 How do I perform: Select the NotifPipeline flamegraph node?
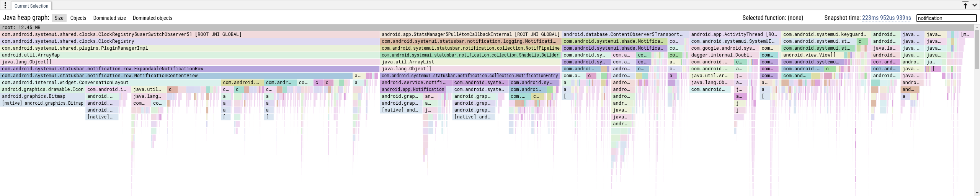[470, 48]
